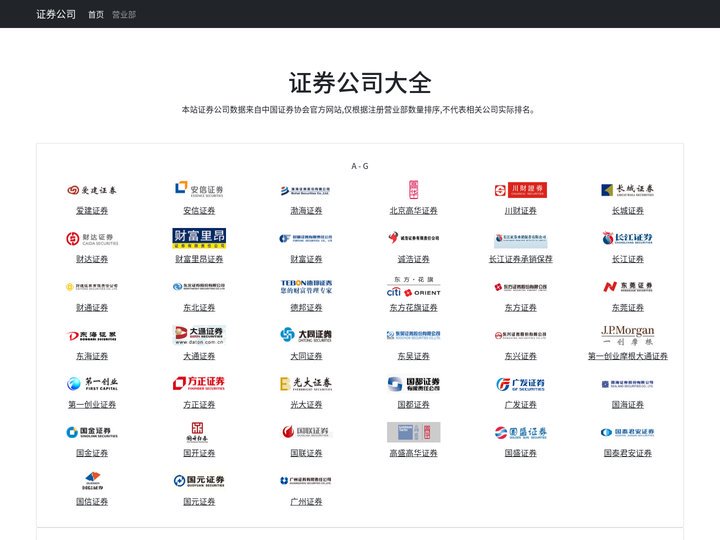Click the 第一创业 First Capital logo
Image resolution: width=720 pixels, height=540 pixels.
click(x=92, y=384)
